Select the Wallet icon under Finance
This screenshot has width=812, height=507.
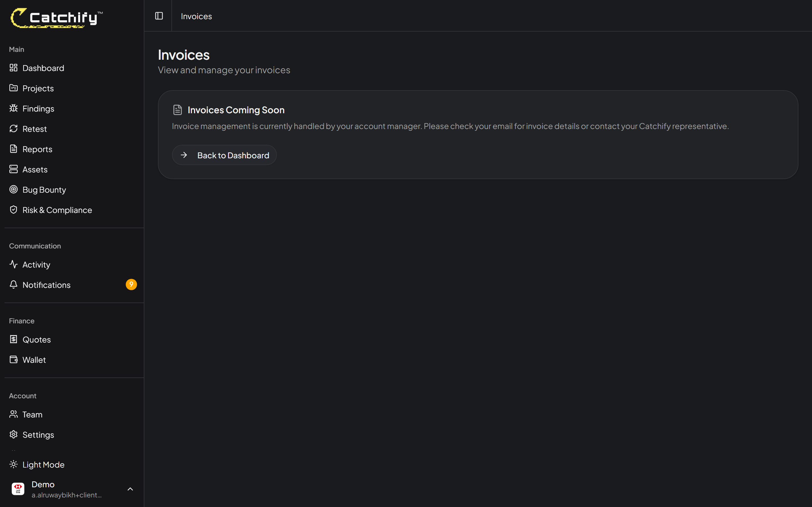click(14, 359)
